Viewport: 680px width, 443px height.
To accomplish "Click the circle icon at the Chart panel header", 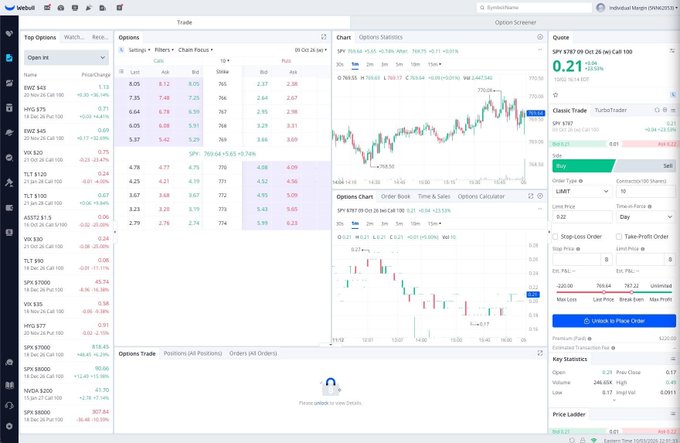I will click(x=540, y=37).
